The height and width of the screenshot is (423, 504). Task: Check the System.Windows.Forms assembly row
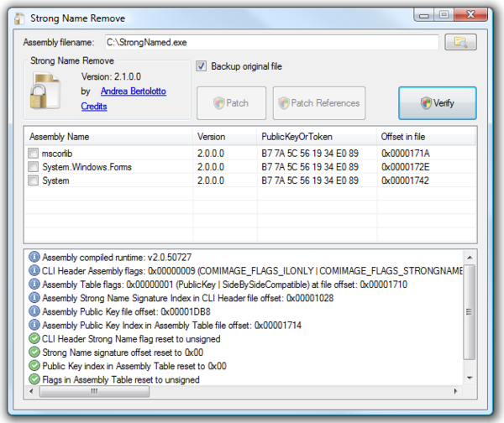[x=33, y=167]
